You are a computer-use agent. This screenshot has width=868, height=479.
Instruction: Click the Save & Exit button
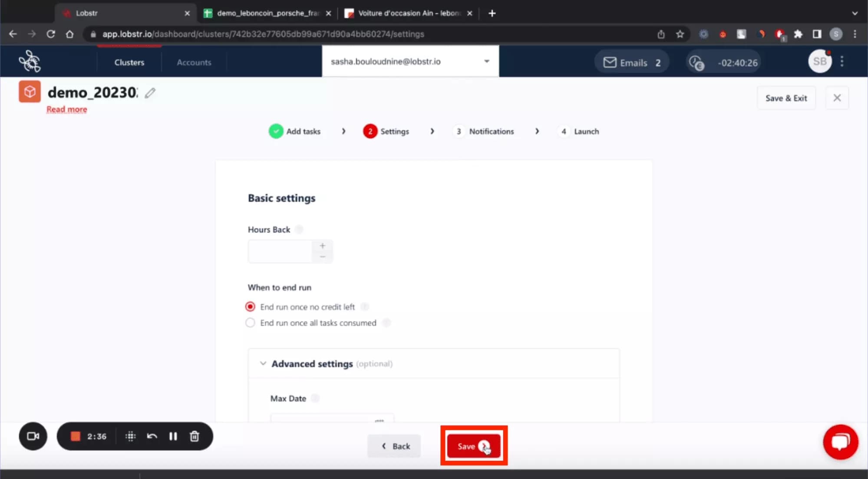tap(786, 98)
